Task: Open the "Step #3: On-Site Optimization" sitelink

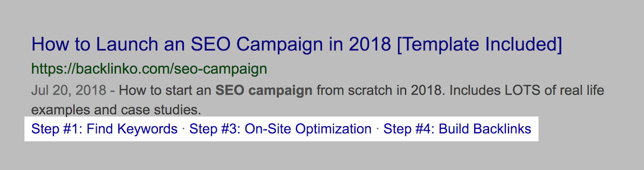Action: click(280, 129)
